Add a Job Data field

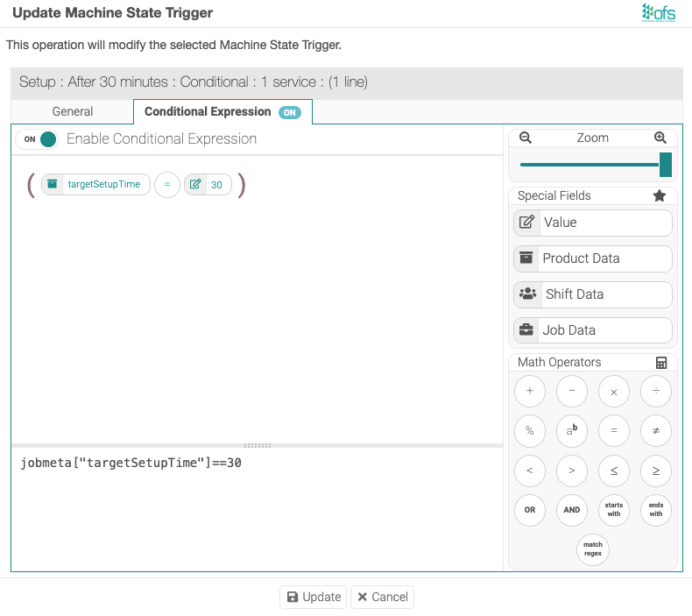click(x=593, y=330)
